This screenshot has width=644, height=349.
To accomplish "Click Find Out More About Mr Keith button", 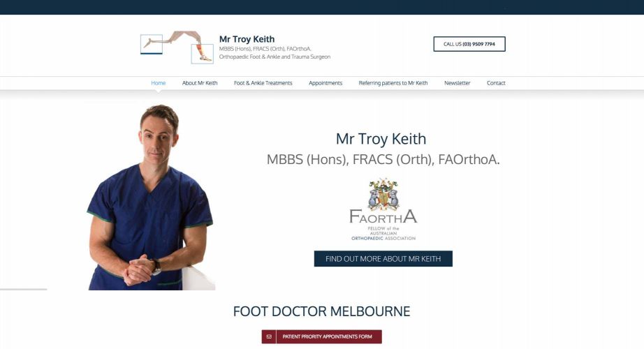I will tap(383, 259).
